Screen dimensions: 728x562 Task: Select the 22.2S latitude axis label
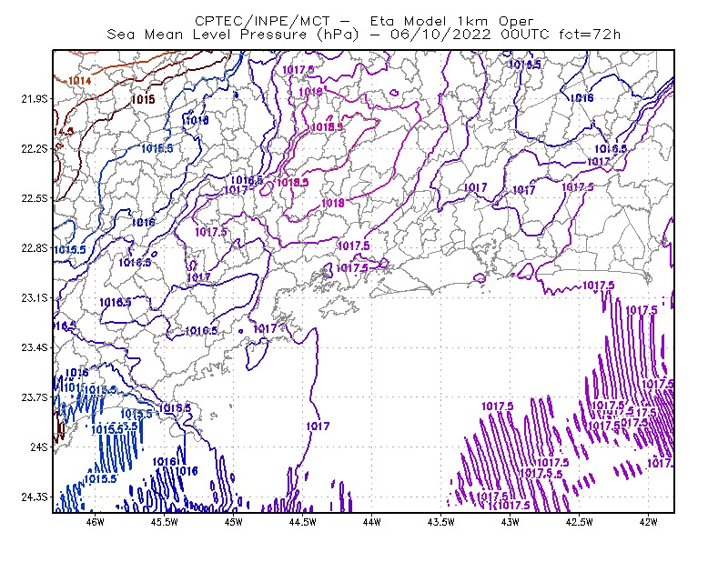tap(34, 148)
